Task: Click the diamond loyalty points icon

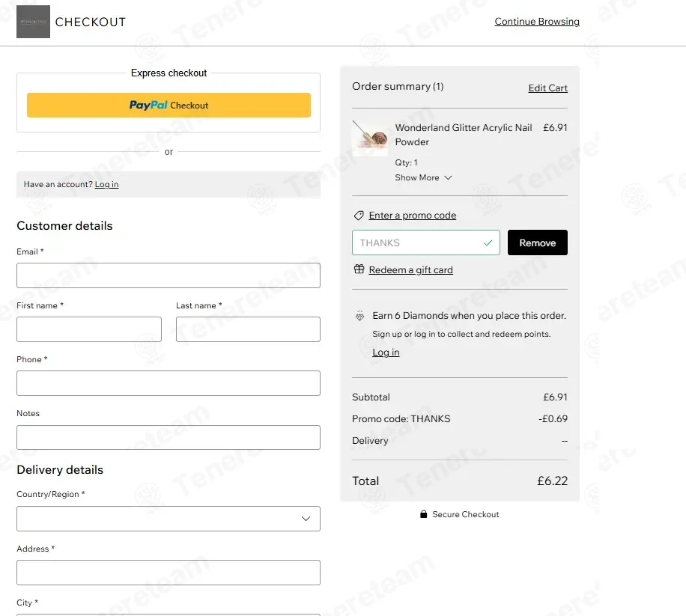Action: (359, 316)
